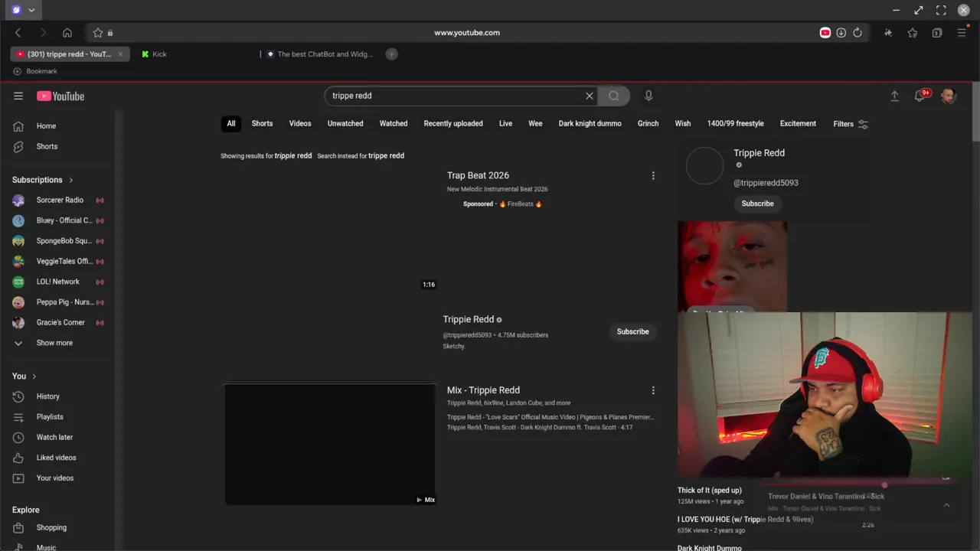This screenshot has width=980, height=551.
Task: Open the Mix - Trippie Redd thumbnail
Action: pos(330,445)
